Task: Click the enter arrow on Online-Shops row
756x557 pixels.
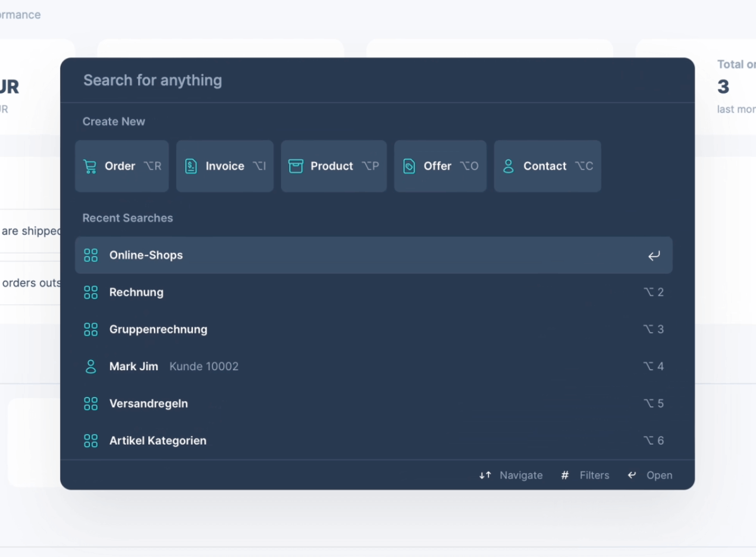Action: point(654,256)
